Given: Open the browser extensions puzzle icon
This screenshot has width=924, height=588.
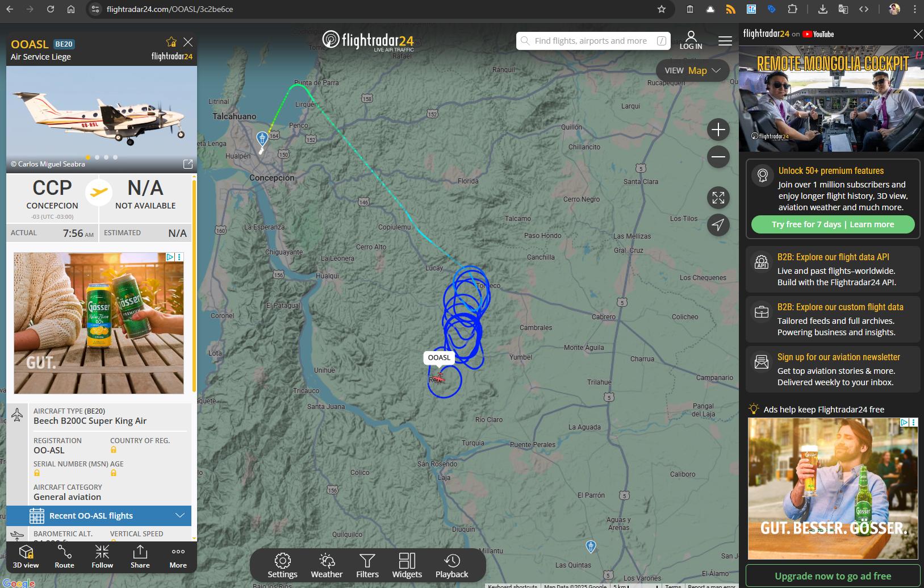Looking at the screenshot, I should [792, 9].
